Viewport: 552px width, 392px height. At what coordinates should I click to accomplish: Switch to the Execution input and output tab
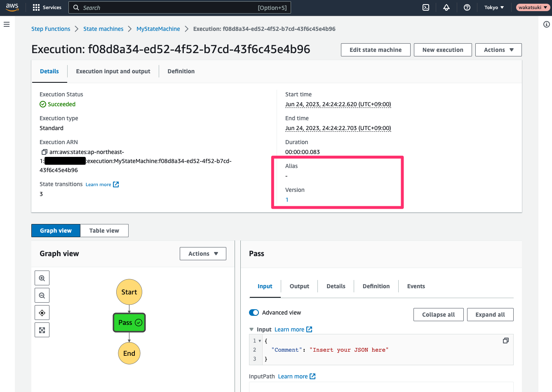tap(113, 71)
